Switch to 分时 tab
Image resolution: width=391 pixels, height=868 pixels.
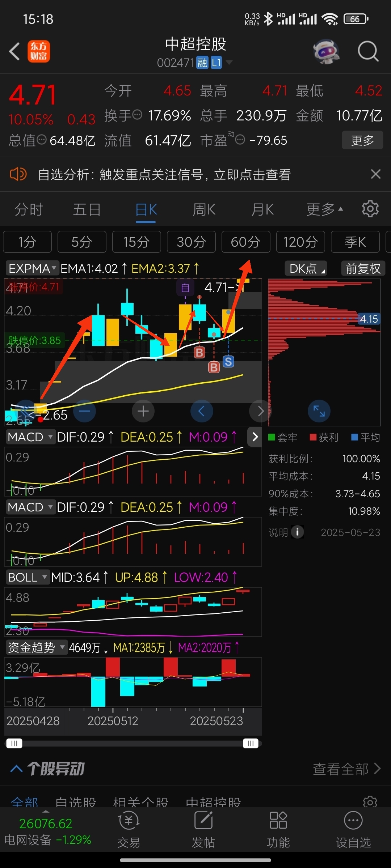pos(29,209)
